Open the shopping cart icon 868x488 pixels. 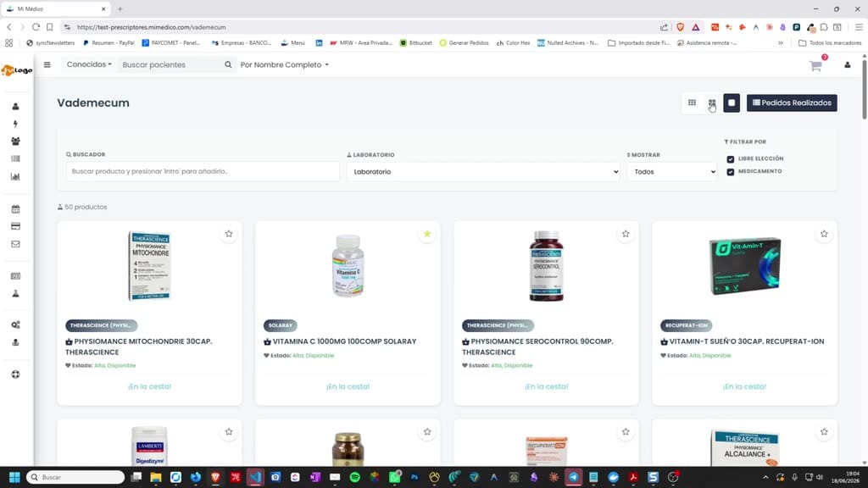[815, 66]
